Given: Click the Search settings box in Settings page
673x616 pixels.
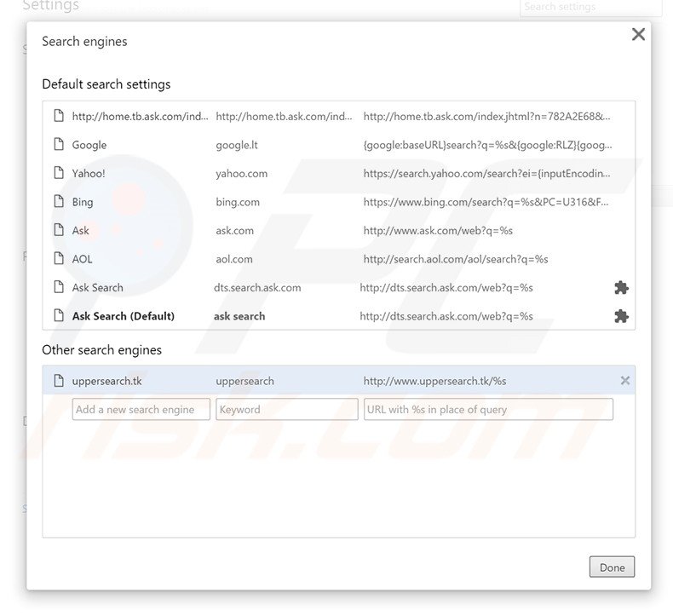Looking at the screenshot, I should click(590, 8).
